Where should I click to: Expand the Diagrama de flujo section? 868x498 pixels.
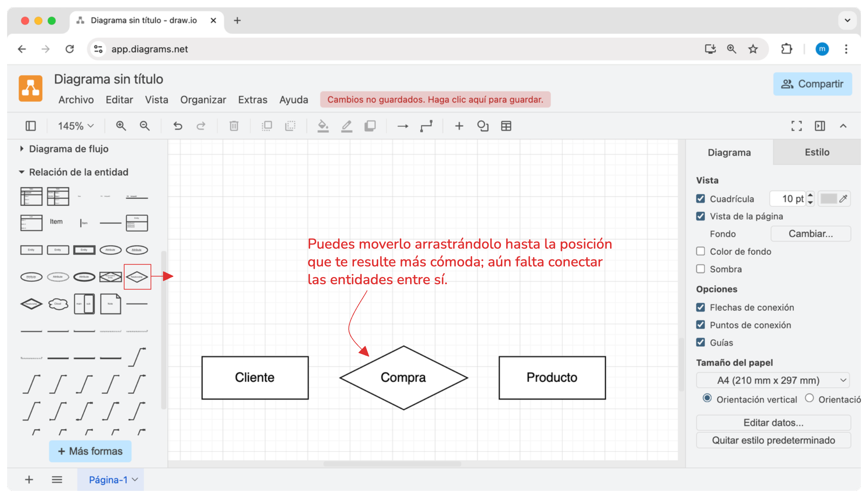(68, 149)
